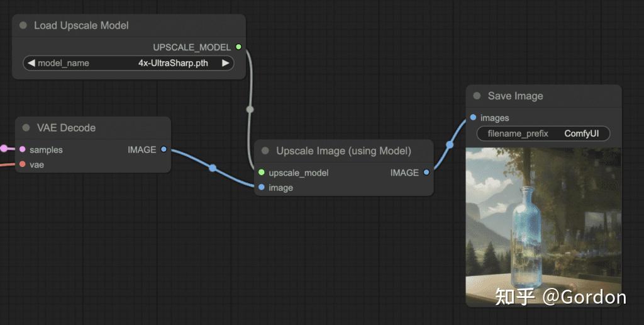Collapse the VAE Decode node dot
Image resolution: width=644 pixels, height=325 pixels.
pyautogui.click(x=26, y=127)
